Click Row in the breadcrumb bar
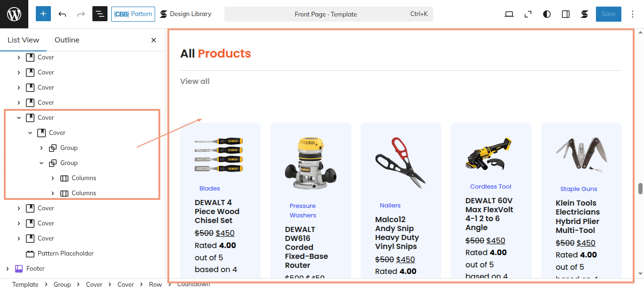Screen dimensions: 644x290 155,284
